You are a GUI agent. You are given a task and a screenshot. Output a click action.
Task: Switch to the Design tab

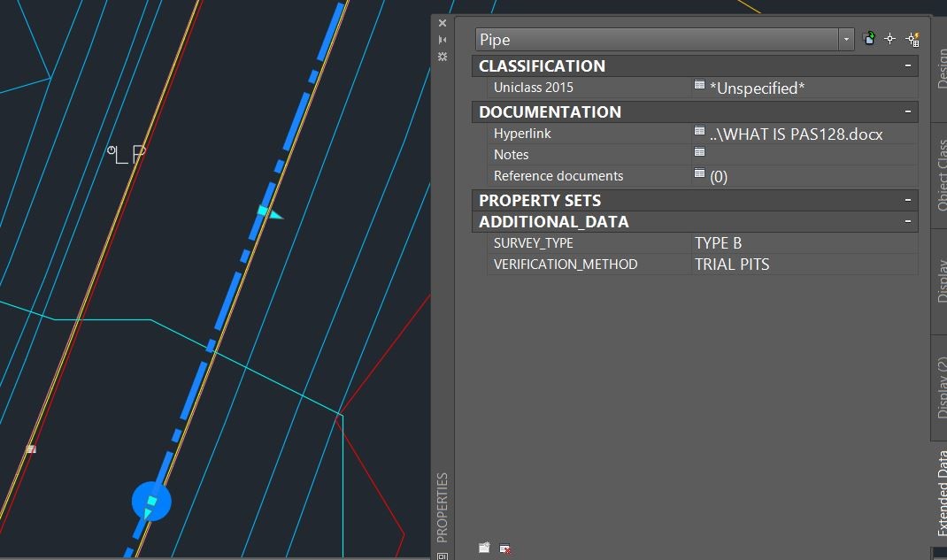point(940,67)
